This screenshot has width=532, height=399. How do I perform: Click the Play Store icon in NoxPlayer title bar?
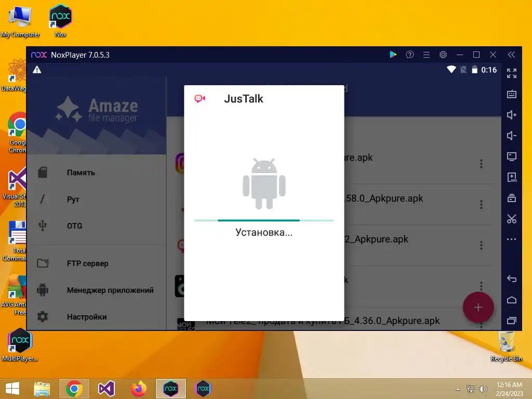pyautogui.click(x=393, y=55)
